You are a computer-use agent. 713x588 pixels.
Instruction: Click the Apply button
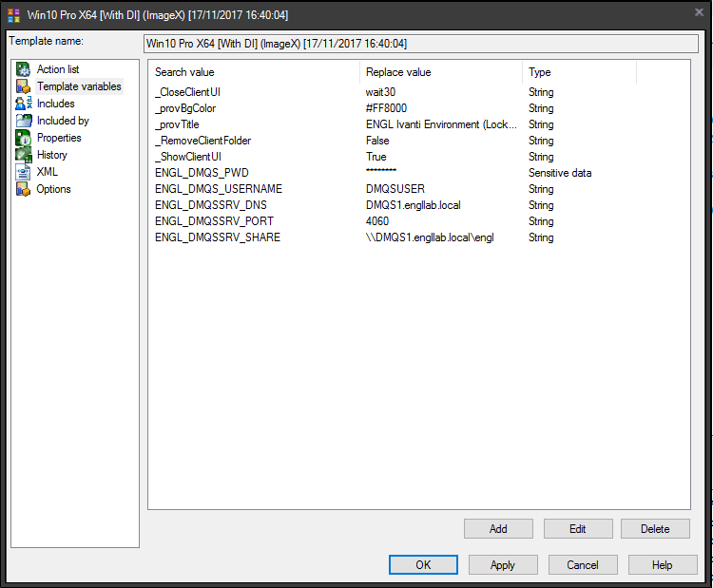pyautogui.click(x=503, y=565)
